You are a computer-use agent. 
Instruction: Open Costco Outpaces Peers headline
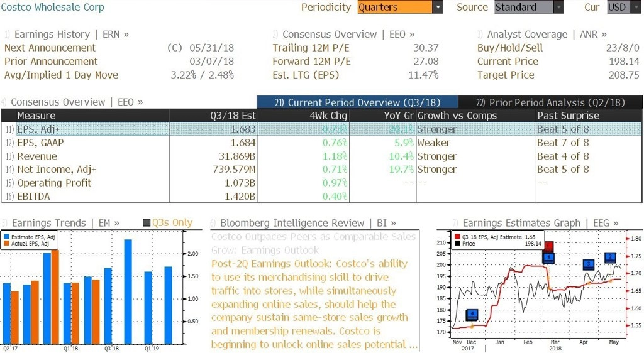click(314, 243)
